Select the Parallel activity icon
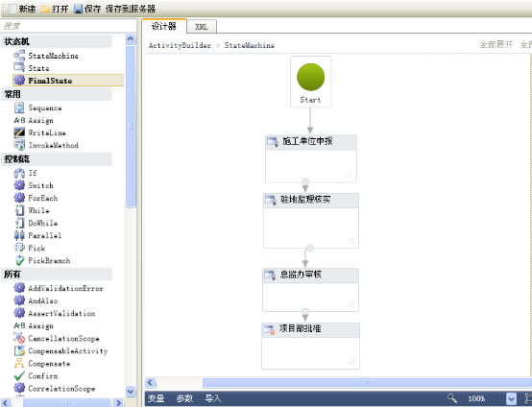 [x=19, y=235]
